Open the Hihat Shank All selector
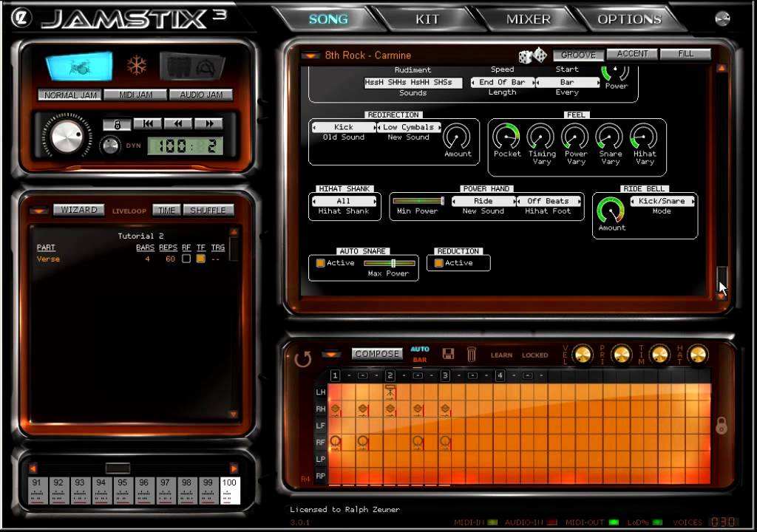Screen dimensions: 757x532 pyautogui.click(x=344, y=201)
